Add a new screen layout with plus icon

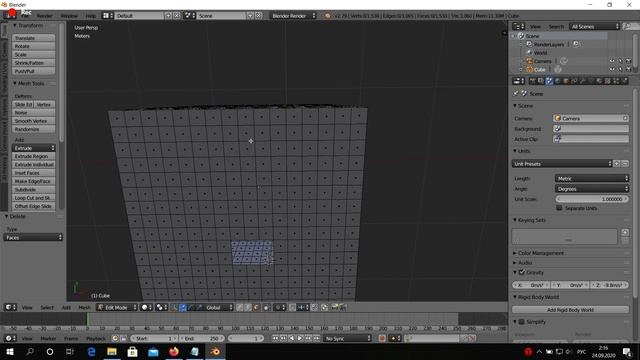(168, 16)
